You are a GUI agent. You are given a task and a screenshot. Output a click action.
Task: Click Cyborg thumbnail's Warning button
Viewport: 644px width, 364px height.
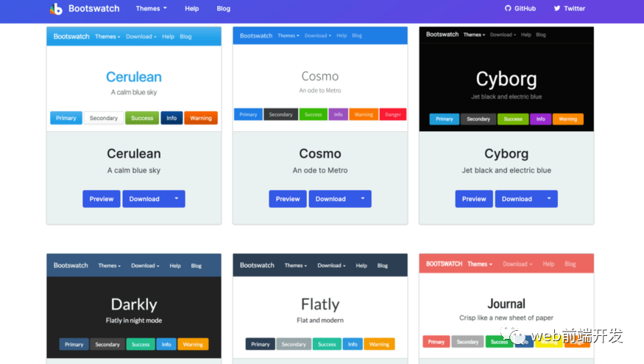pos(568,119)
